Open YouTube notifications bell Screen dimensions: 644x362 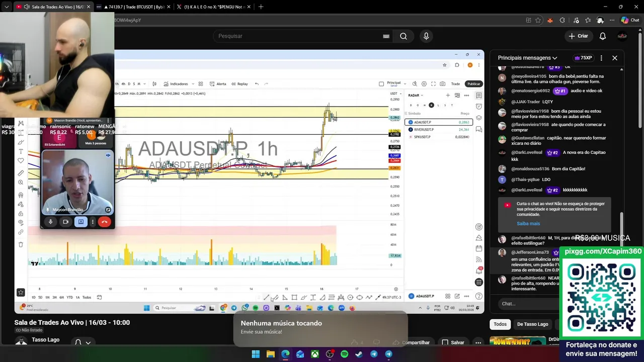click(603, 36)
